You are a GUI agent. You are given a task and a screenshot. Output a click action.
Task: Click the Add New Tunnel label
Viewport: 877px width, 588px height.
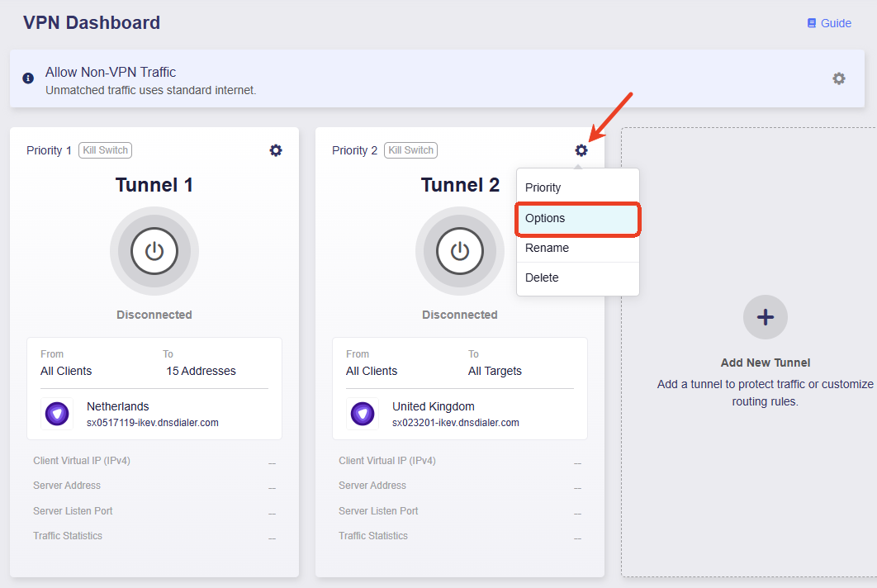pyautogui.click(x=765, y=363)
